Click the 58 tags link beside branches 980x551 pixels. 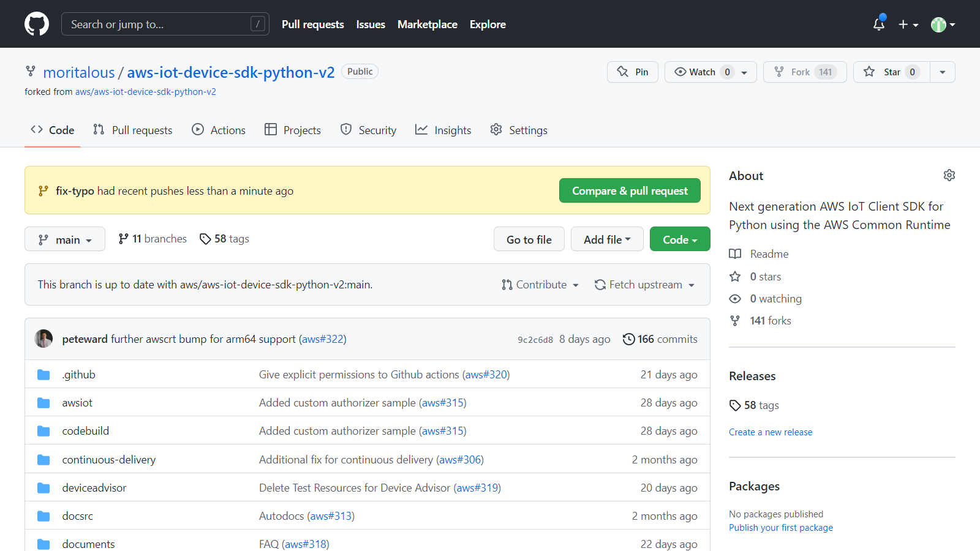coord(225,239)
